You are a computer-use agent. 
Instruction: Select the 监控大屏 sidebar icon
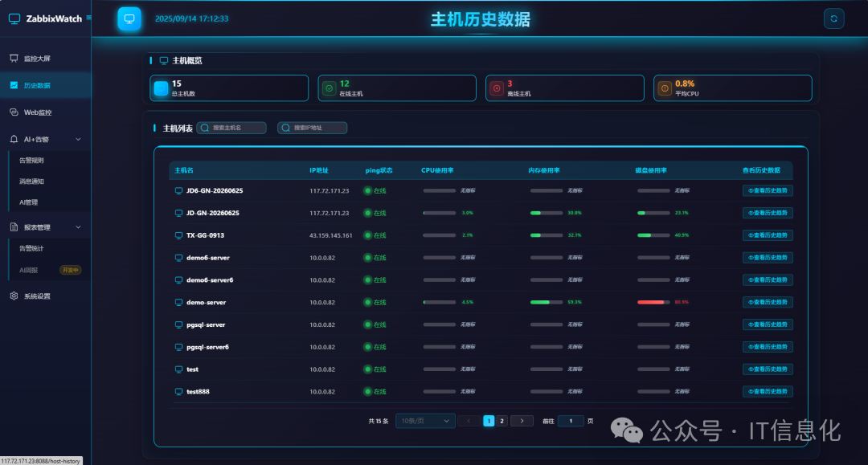coord(14,57)
